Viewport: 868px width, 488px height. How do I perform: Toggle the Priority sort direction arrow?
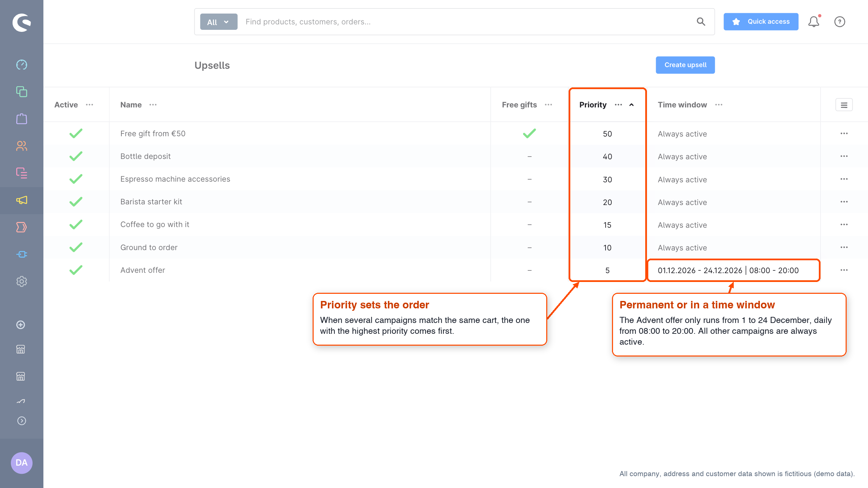pos(631,105)
